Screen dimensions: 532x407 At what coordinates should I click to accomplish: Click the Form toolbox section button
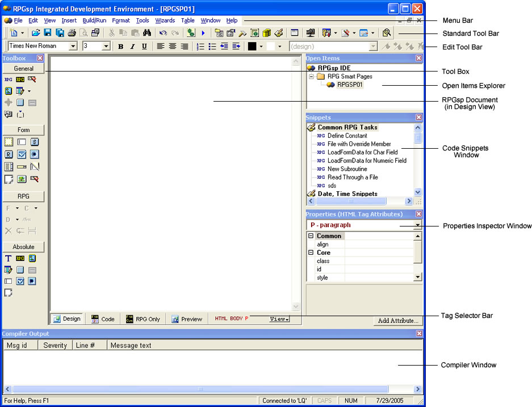(23, 130)
